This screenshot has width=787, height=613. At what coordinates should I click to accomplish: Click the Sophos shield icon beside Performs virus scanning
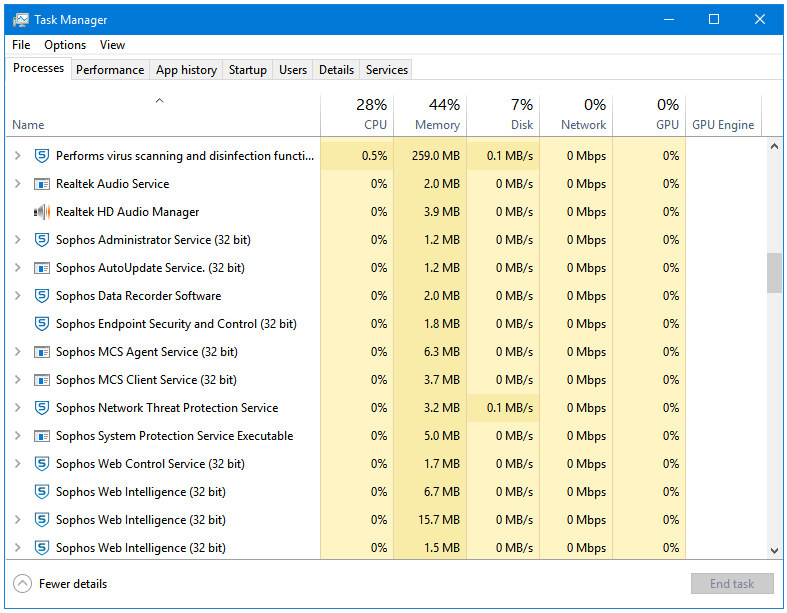42,156
